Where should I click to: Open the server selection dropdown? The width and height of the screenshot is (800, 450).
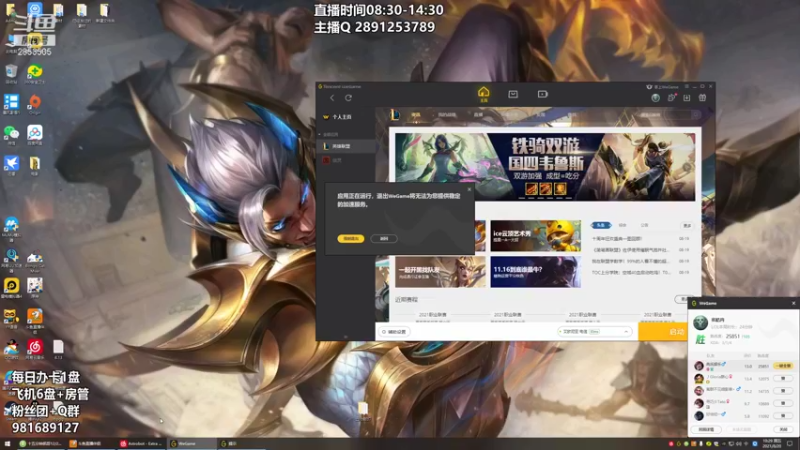[594, 332]
